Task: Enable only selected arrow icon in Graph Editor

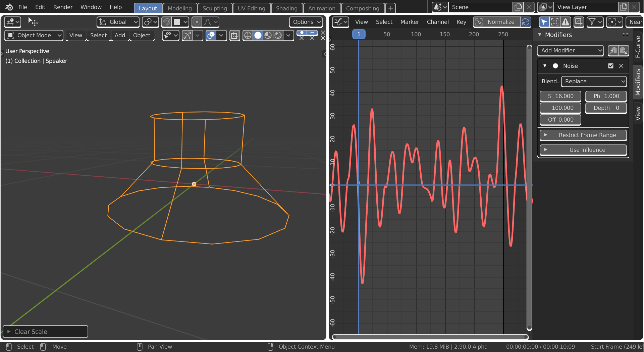Action: point(544,22)
